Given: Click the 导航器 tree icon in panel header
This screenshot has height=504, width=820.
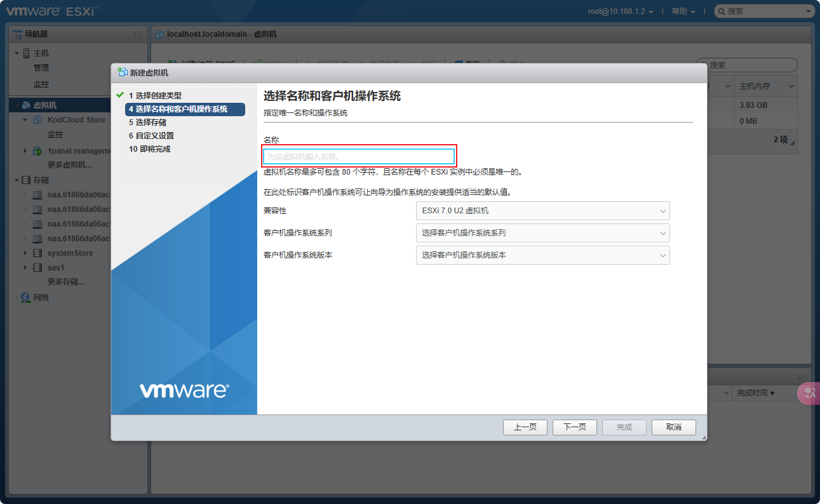Looking at the screenshot, I should [18, 34].
